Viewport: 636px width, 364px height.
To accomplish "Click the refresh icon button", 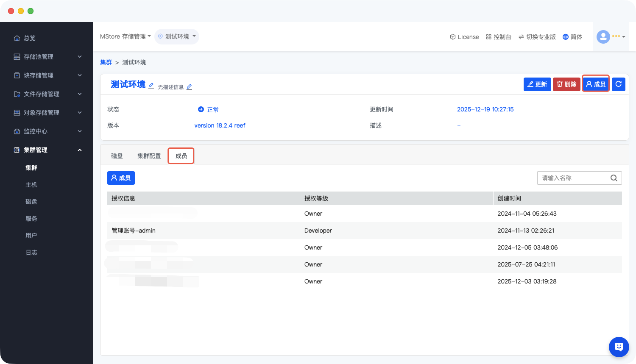I will [x=619, y=84].
